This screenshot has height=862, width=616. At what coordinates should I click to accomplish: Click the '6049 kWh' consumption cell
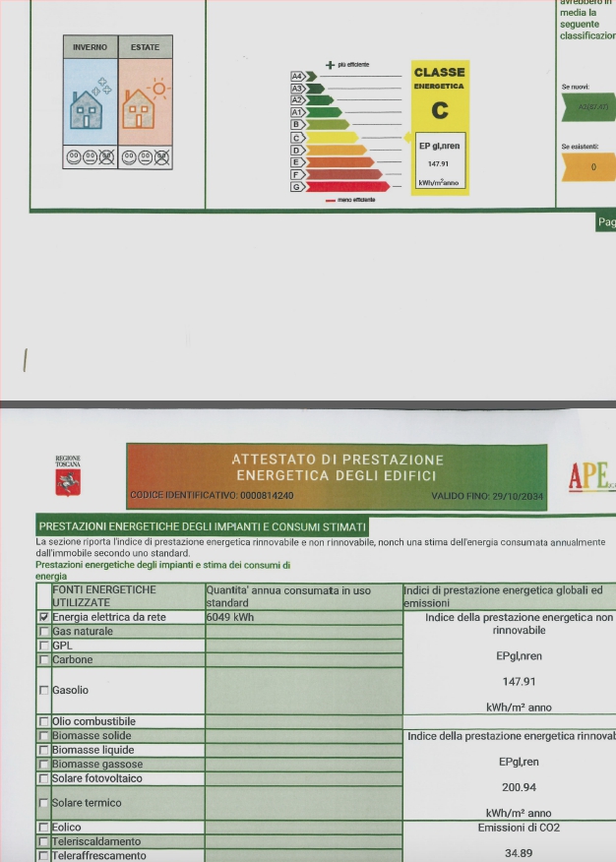(x=304, y=617)
